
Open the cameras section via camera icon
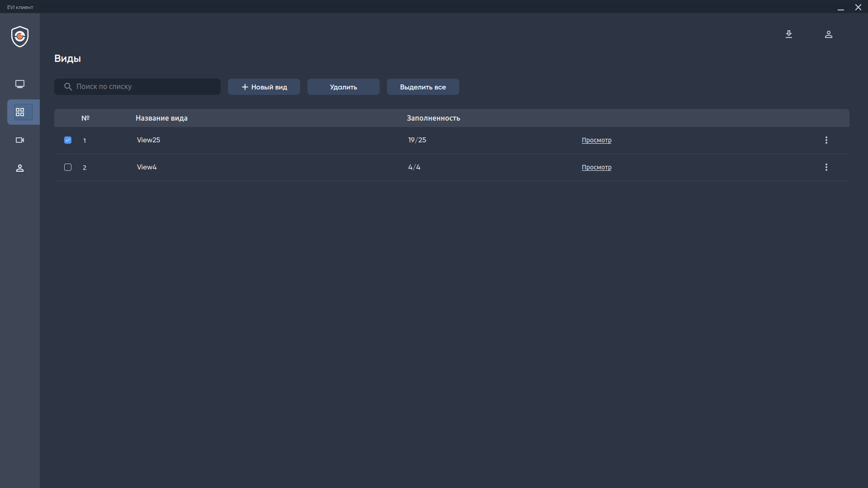tap(20, 140)
